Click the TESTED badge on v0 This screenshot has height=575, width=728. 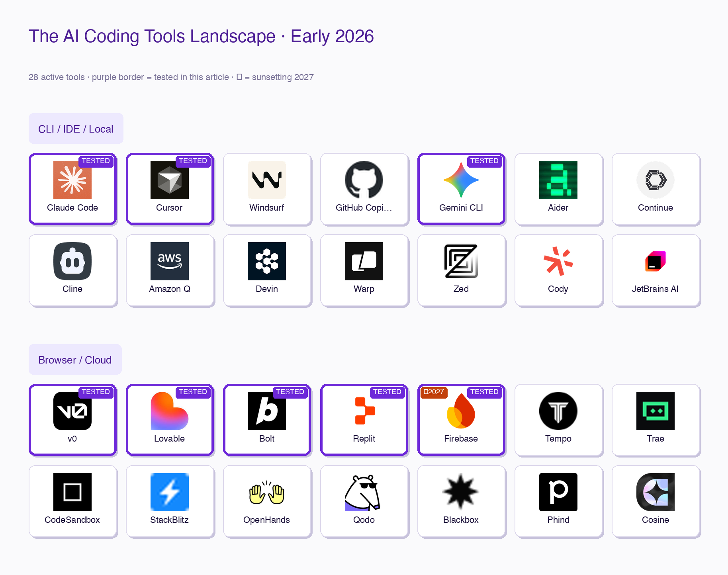pos(96,392)
